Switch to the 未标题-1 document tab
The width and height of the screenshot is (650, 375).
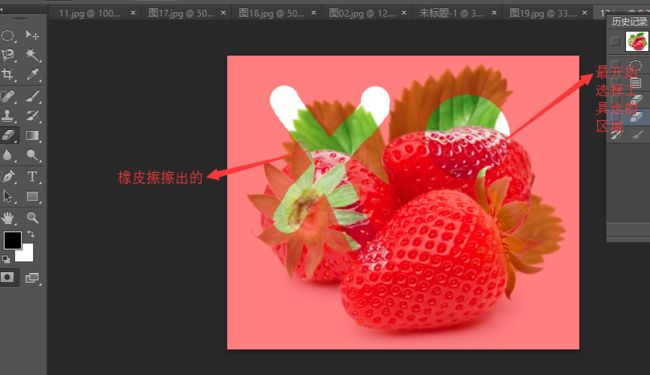(451, 13)
